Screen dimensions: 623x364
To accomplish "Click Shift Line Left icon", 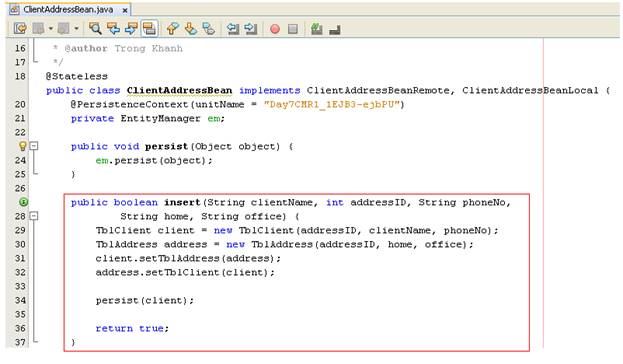I will pyautogui.click(x=233, y=28).
